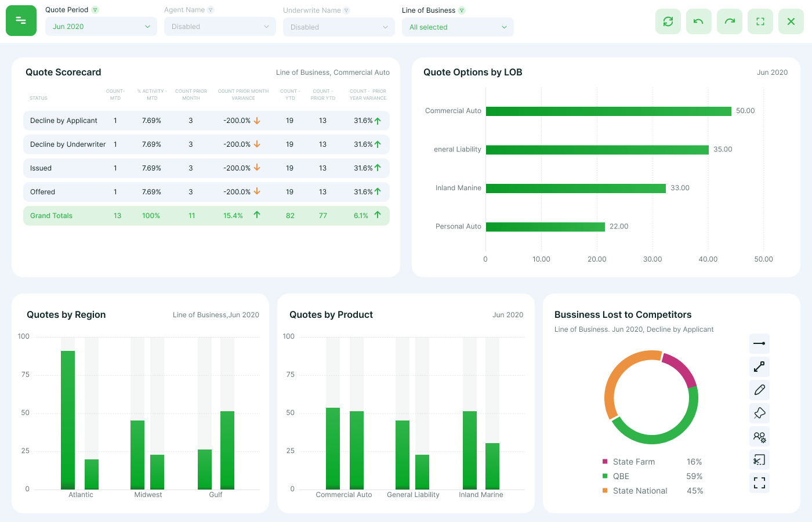
Task: Select the pencil edit tool
Action: pos(759,390)
